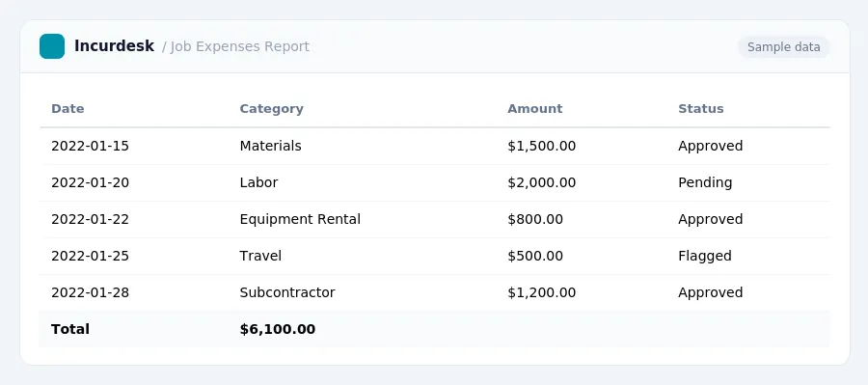Select the Date column header
Image resolution: width=868 pixels, height=385 pixels.
coord(68,109)
